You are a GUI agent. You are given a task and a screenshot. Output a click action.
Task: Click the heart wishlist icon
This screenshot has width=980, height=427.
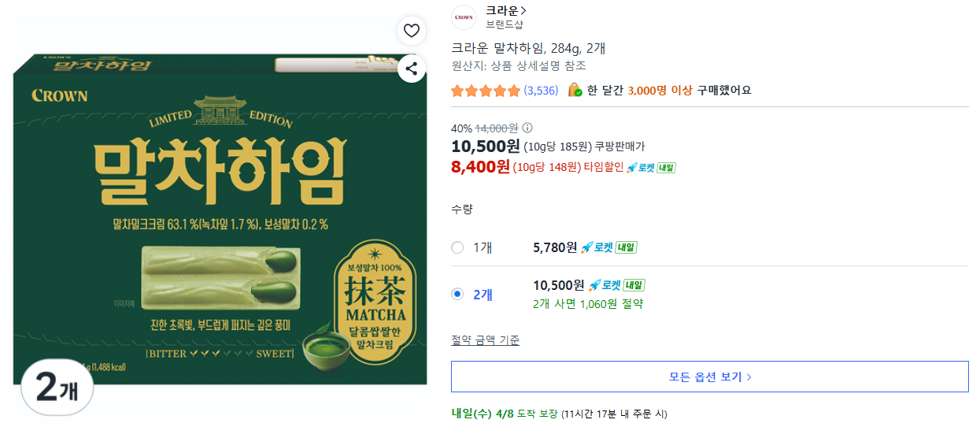point(411,31)
